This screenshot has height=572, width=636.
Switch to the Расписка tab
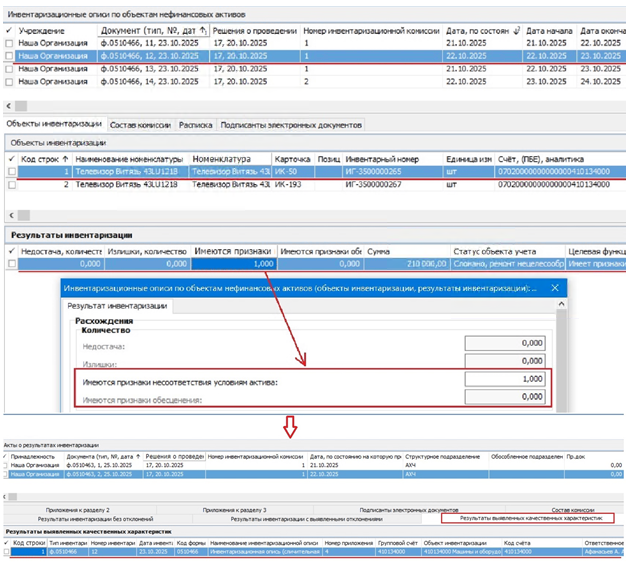(x=194, y=126)
